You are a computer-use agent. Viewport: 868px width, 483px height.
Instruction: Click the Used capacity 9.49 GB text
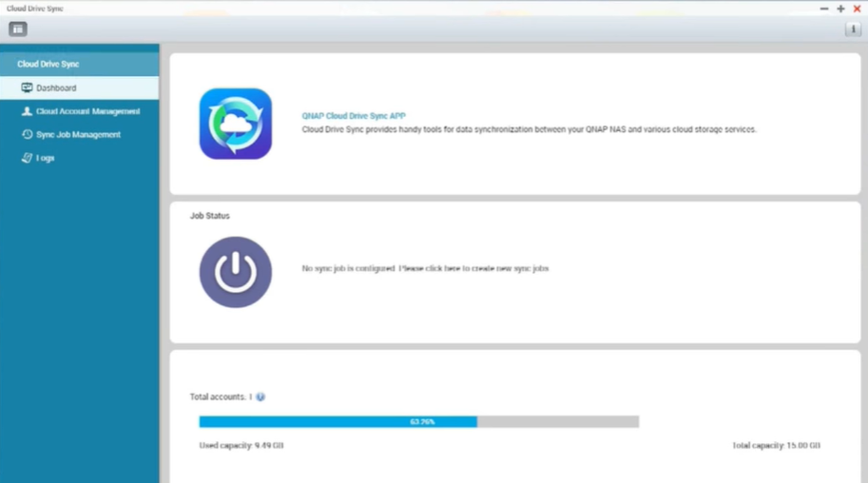click(x=241, y=445)
